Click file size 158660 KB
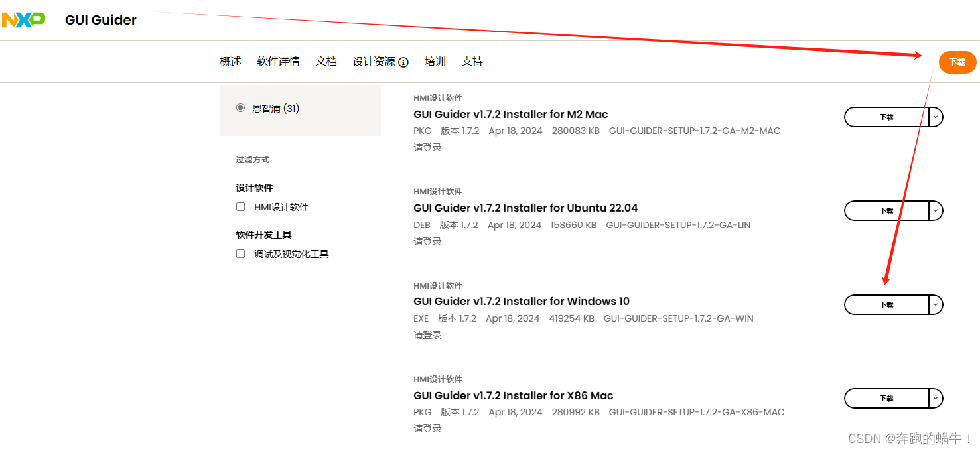The height and width of the screenshot is (451, 980). [x=573, y=225]
